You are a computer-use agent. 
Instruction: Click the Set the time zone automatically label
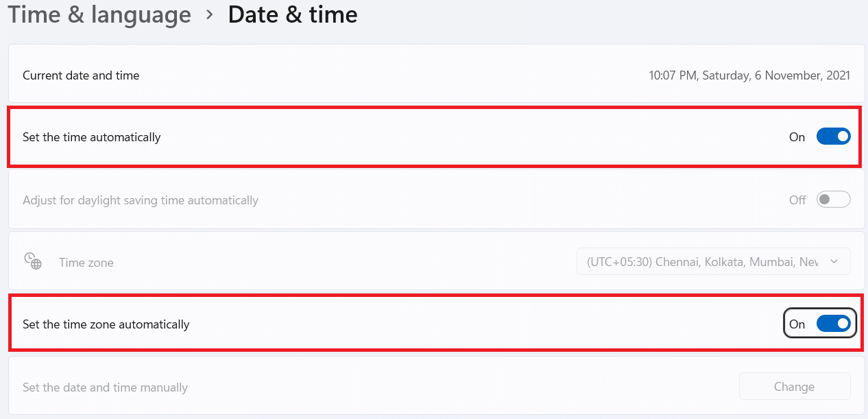(x=106, y=324)
